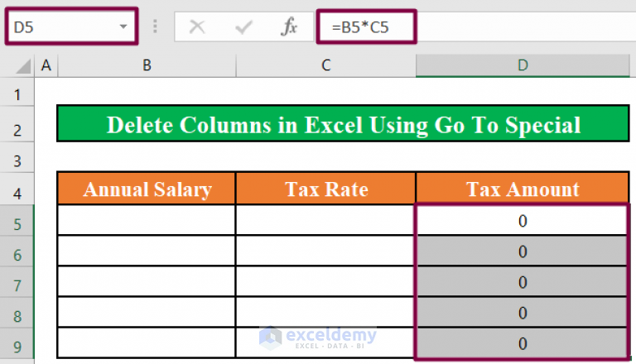Click cell D7 showing 0
The width and height of the screenshot is (636, 364).
pyautogui.click(x=523, y=282)
